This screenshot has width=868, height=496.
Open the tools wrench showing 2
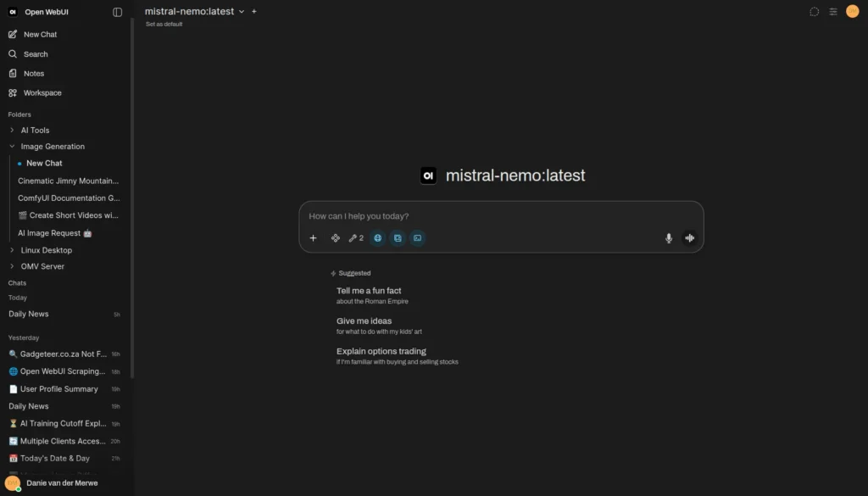point(356,238)
